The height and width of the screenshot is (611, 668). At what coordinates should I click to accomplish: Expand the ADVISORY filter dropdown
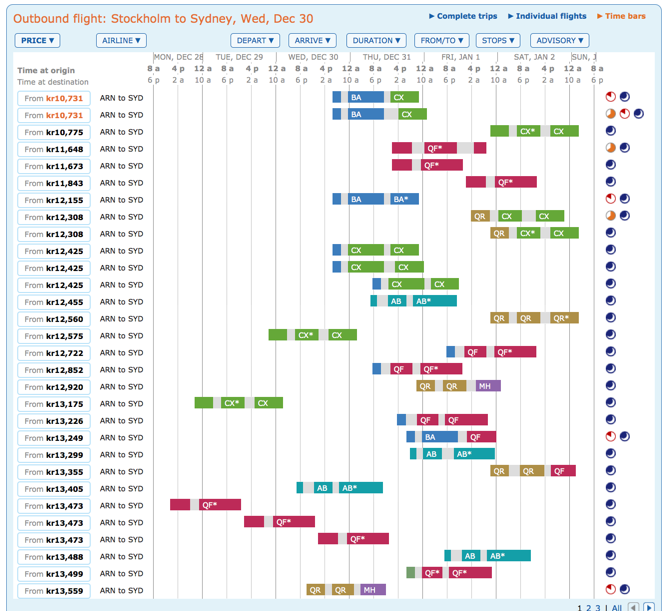click(559, 41)
